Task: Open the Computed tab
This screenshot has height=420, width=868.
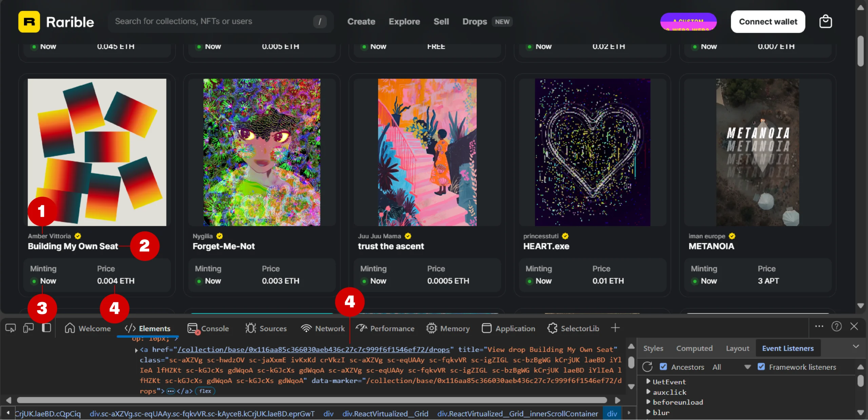Action: (x=694, y=348)
